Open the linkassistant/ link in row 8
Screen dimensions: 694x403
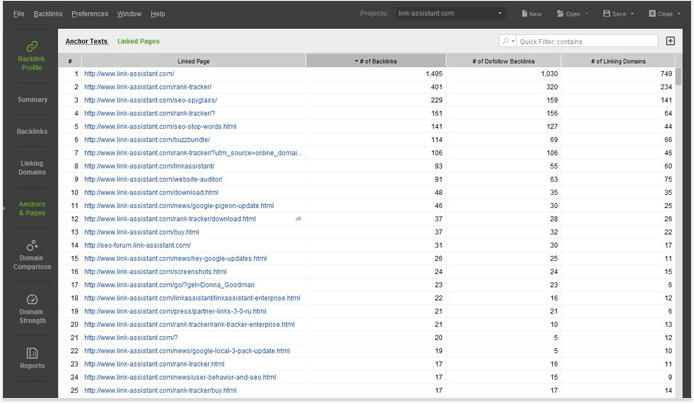[149, 166]
